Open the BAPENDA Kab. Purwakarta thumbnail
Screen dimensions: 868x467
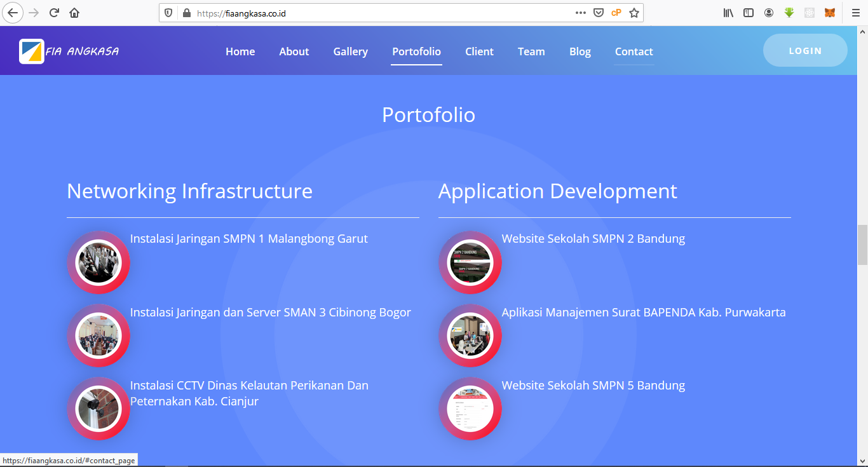(470, 336)
